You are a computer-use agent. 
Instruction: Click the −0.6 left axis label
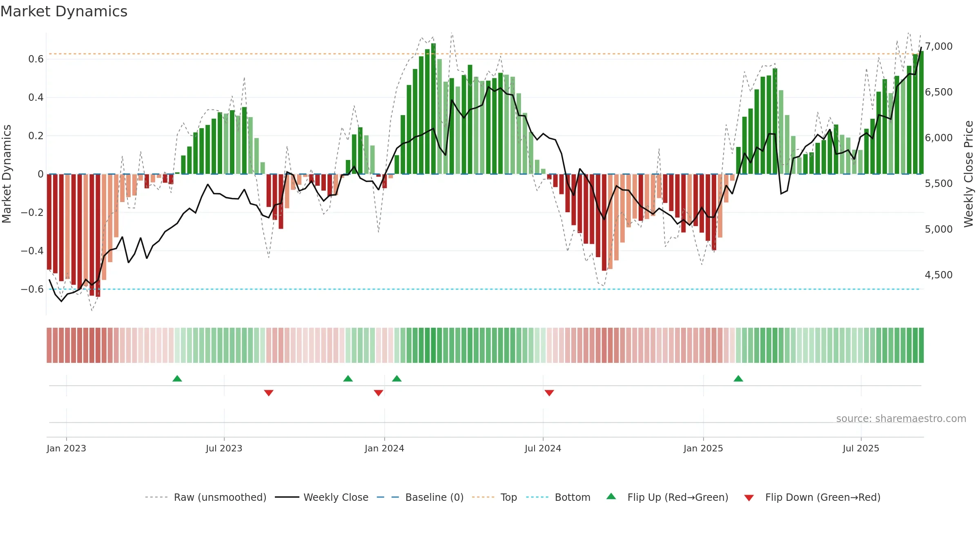tap(32, 289)
